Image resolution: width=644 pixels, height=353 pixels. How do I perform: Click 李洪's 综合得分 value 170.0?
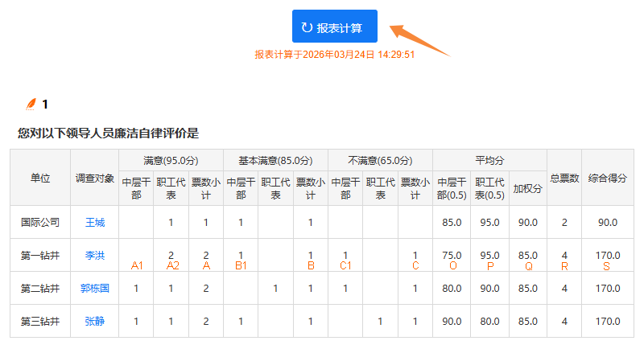pyautogui.click(x=608, y=256)
